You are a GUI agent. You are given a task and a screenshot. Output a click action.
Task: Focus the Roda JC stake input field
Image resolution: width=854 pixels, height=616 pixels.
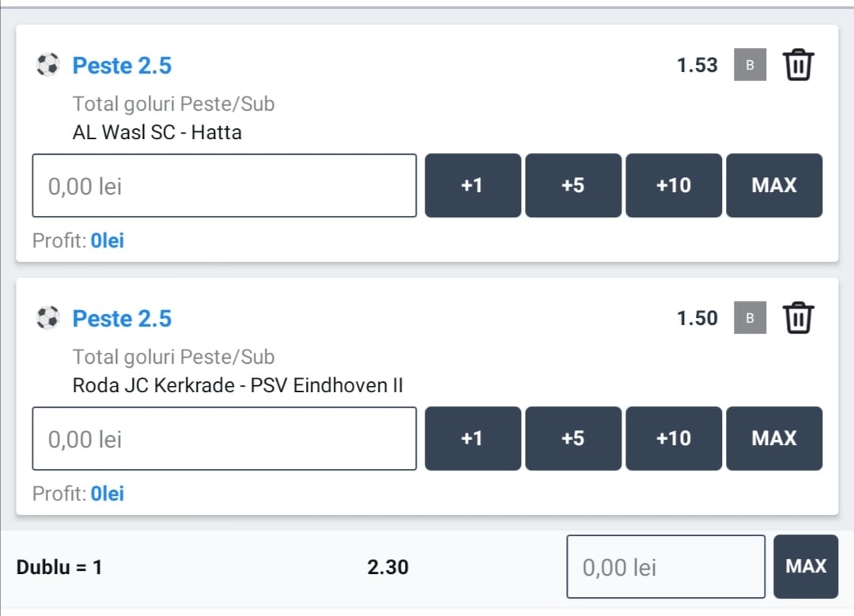pos(224,438)
